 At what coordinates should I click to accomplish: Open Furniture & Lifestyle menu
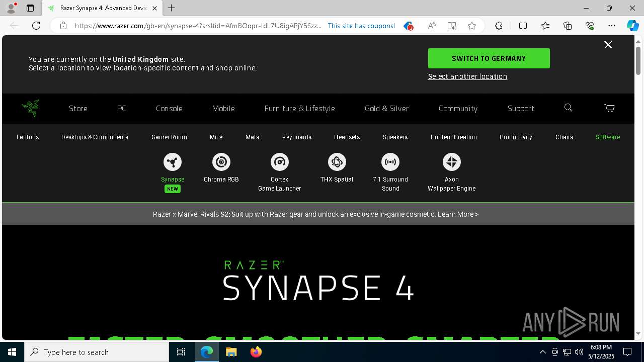coord(299,108)
